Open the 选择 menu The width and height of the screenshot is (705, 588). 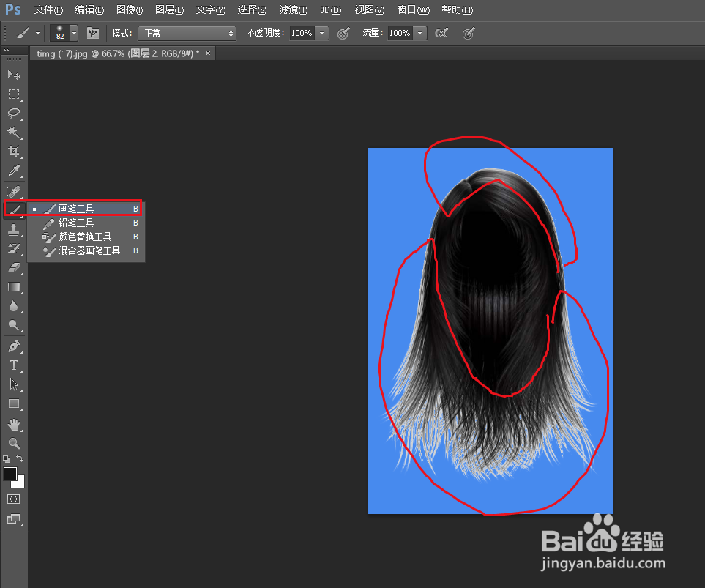point(252,10)
